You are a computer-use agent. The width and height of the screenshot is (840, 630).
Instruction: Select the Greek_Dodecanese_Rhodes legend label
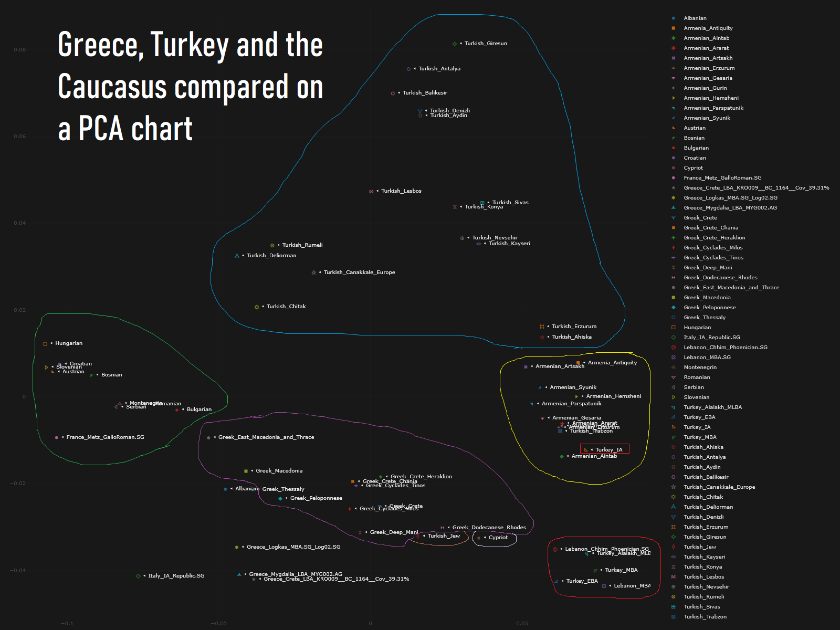coord(720,278)
